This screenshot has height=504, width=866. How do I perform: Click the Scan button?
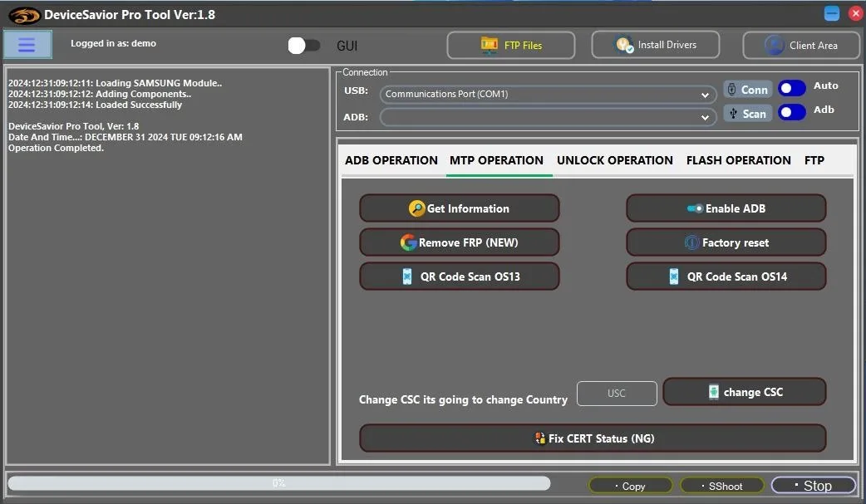748,113
